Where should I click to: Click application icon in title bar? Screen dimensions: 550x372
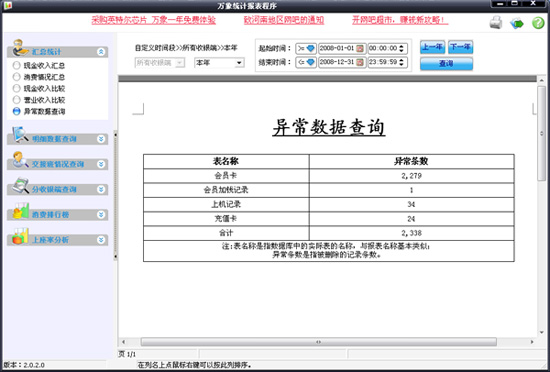point(7,5)
